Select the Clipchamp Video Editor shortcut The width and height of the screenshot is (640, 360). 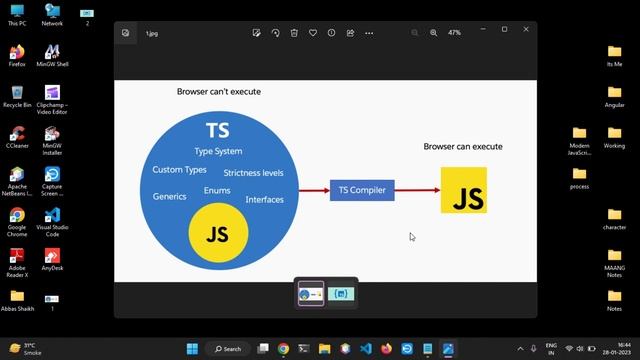[52, 100]
